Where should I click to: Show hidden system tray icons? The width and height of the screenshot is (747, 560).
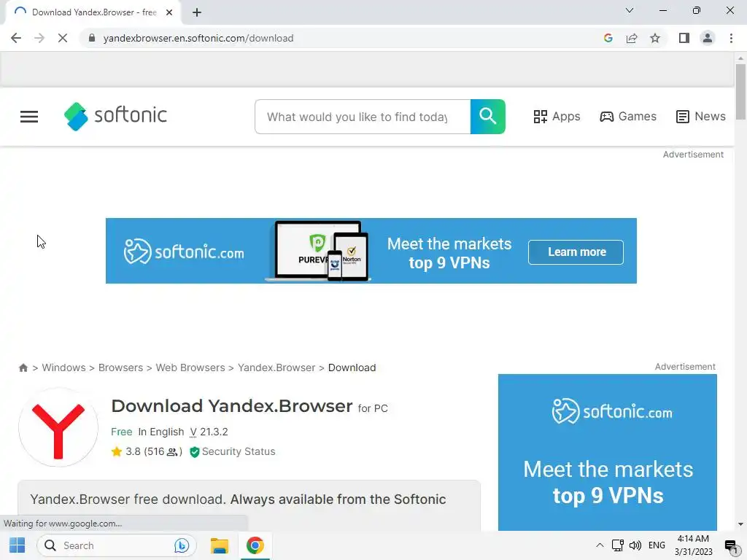point(600,545)
